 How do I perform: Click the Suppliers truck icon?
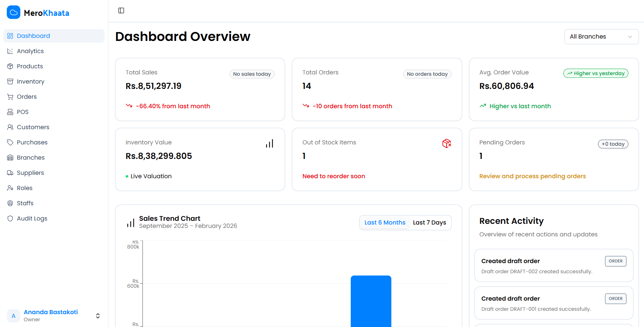[10, 172]
